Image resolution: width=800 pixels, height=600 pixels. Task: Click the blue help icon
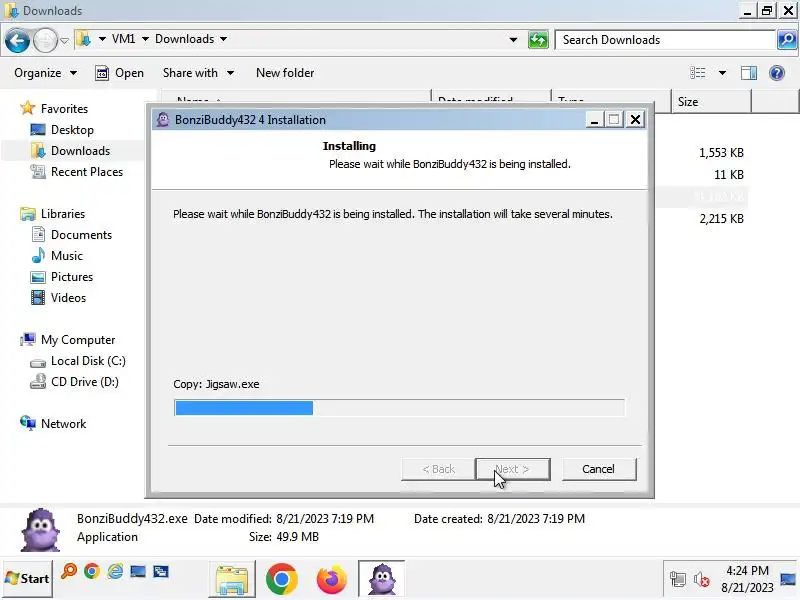[x=777, y=73]
